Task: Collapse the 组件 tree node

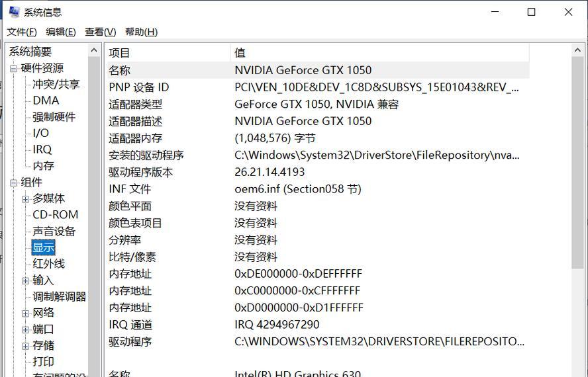Action: pos(13,183)
